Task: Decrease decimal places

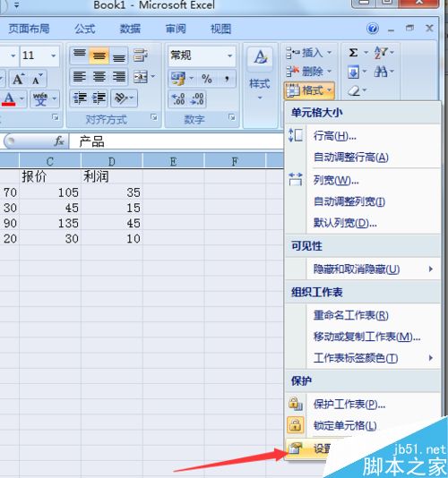Action: (197, 98)
